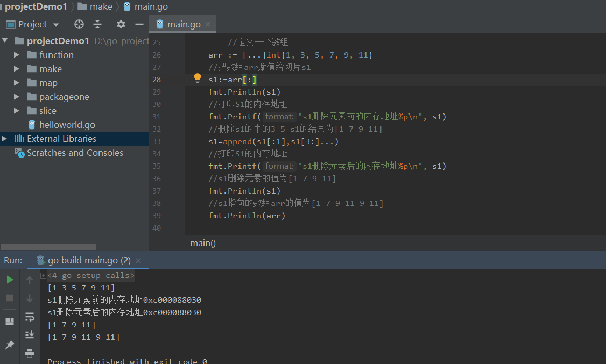Click the up arrow in Run console
The width and height of the screenshot is (606, 364).
(x=30, y=280)
